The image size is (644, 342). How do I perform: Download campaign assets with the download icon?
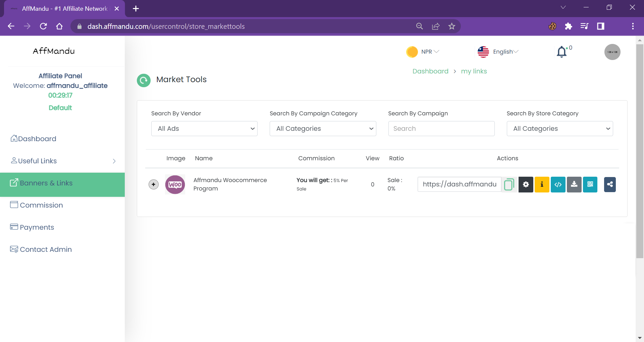pyautogui.click(x=574, y=184)
